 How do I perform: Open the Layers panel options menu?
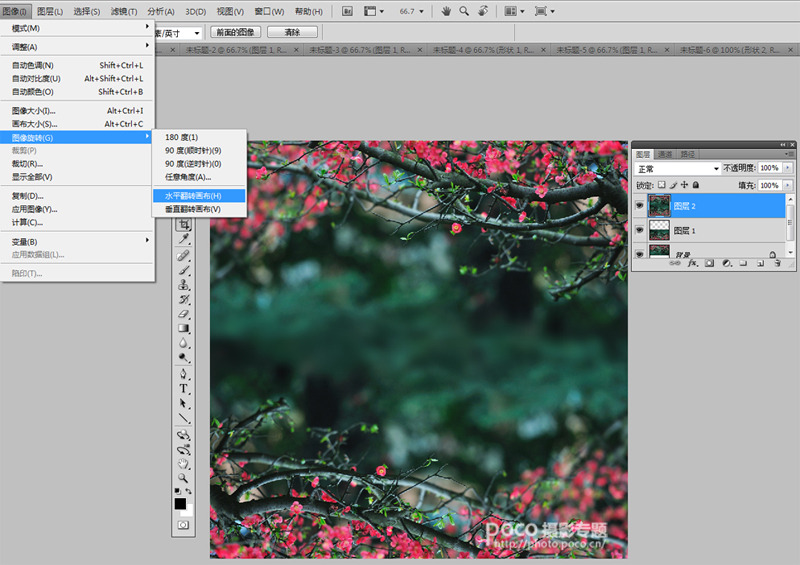(790, 154)
